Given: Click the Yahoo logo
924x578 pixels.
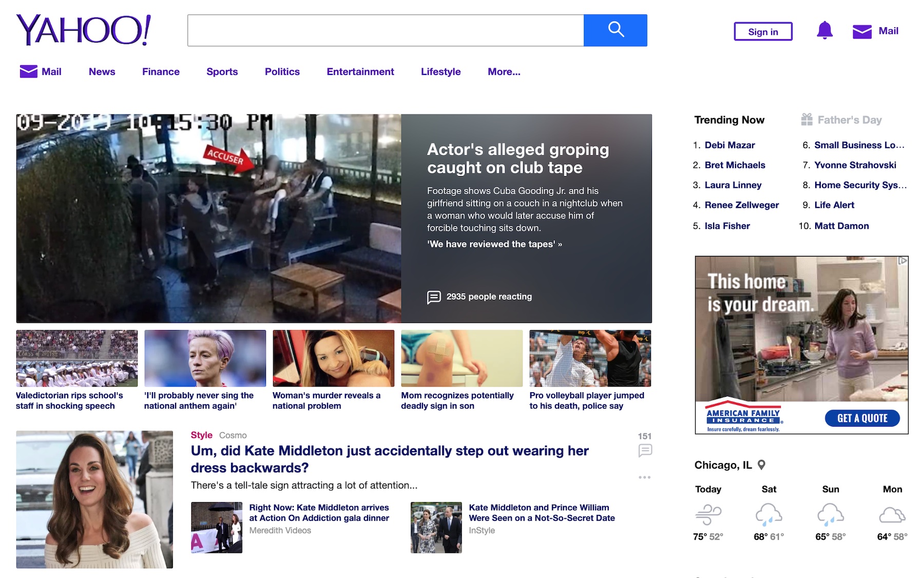Looking at the screenshot, I should (84, 30).
